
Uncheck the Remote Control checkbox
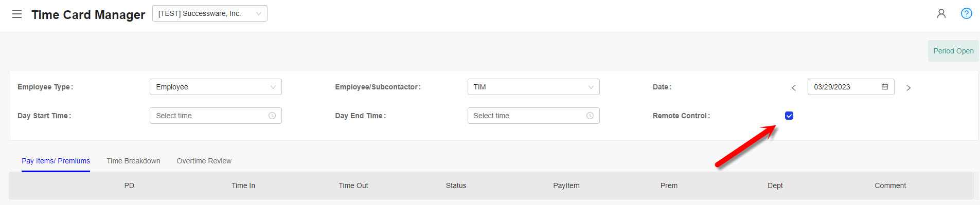[x=789, y=116]
